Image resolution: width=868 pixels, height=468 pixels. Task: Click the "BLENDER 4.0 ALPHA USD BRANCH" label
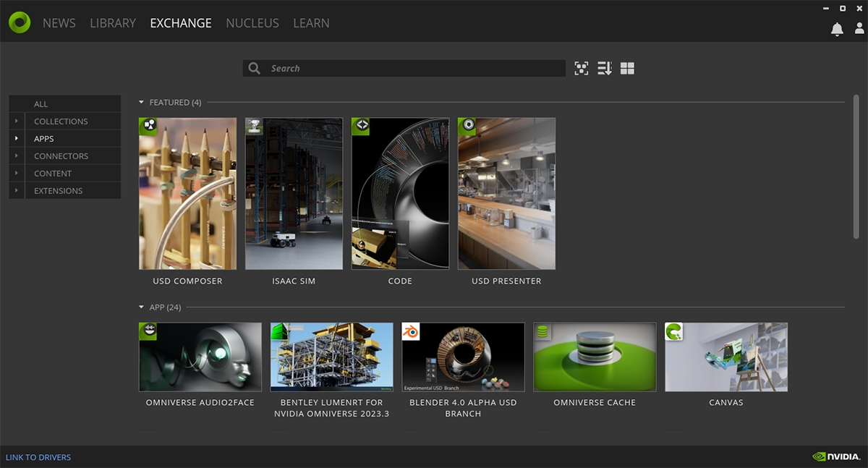click(x=464, y=408)
